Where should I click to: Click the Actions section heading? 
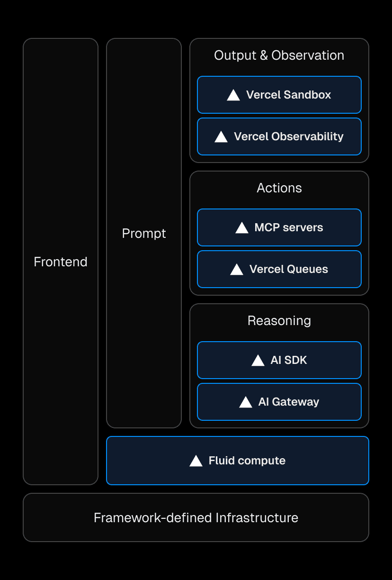[x=279, y=188]
